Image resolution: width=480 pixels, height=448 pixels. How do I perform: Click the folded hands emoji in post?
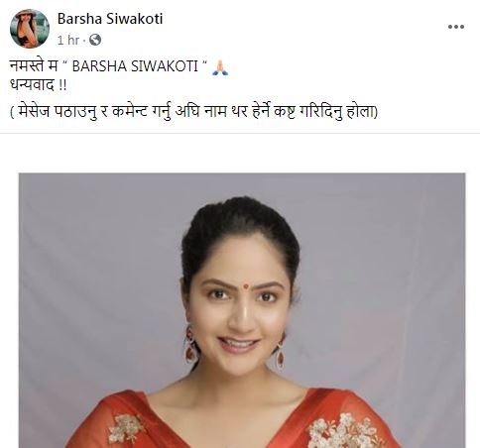coord(220,67)
